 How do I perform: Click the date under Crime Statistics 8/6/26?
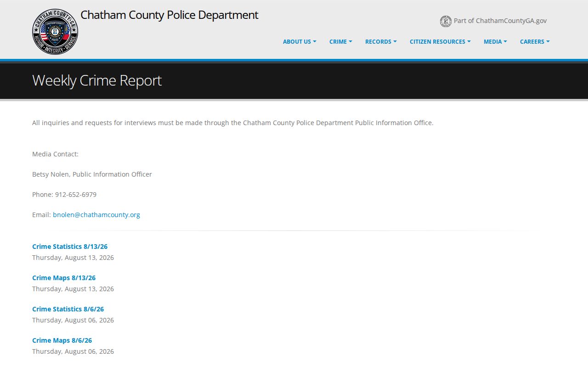(73, 320)
